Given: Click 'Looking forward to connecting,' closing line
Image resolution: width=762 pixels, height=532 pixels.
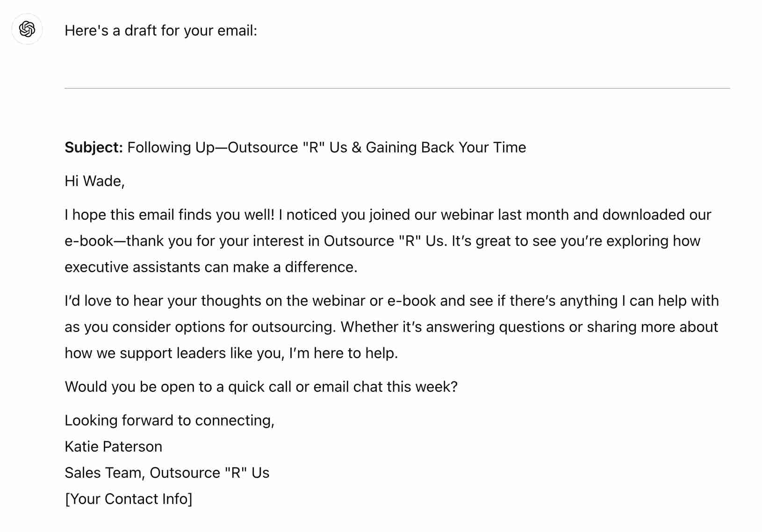Looking at the screenshot, I should coord(170,421).
